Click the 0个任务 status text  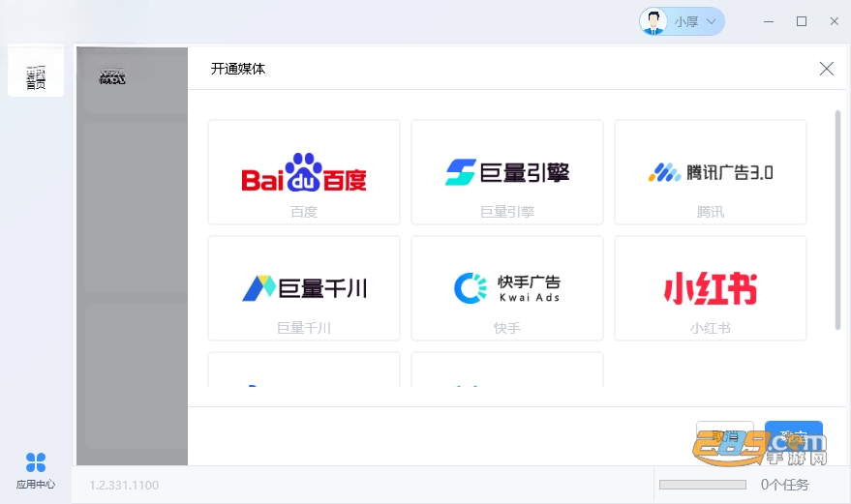click(x=785, y=485)
